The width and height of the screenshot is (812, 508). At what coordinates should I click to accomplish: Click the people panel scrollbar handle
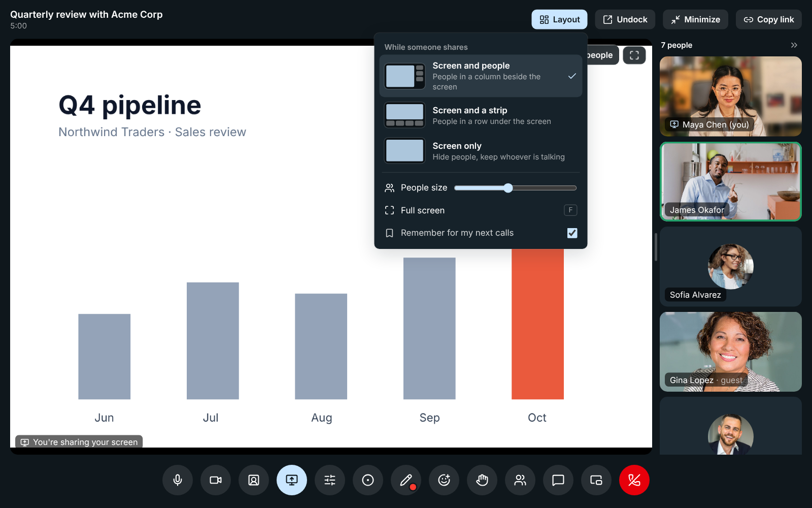point(656,247)
